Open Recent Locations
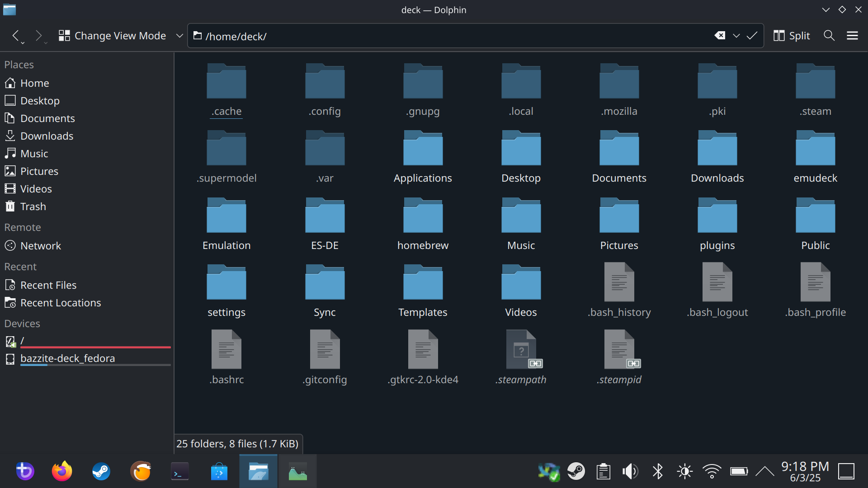This screenshot has width=868, height=488. 87,303
